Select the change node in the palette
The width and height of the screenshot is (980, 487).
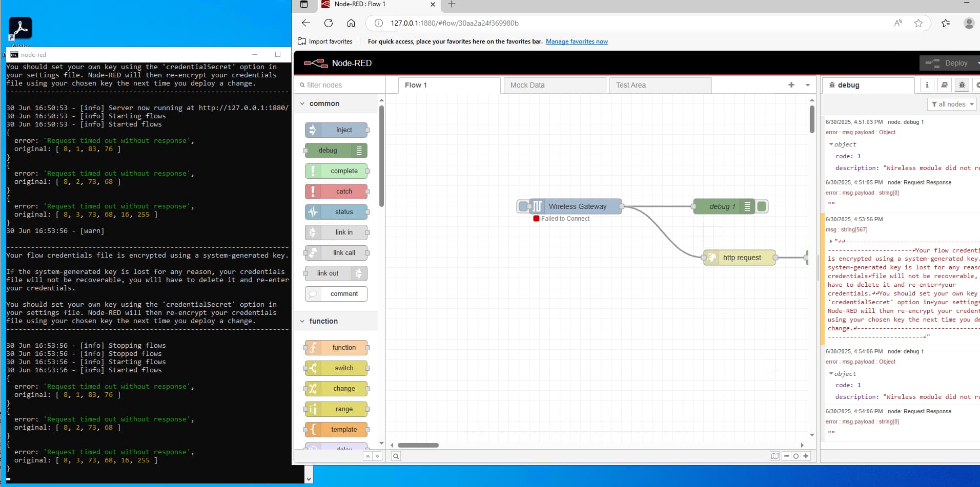336,389
